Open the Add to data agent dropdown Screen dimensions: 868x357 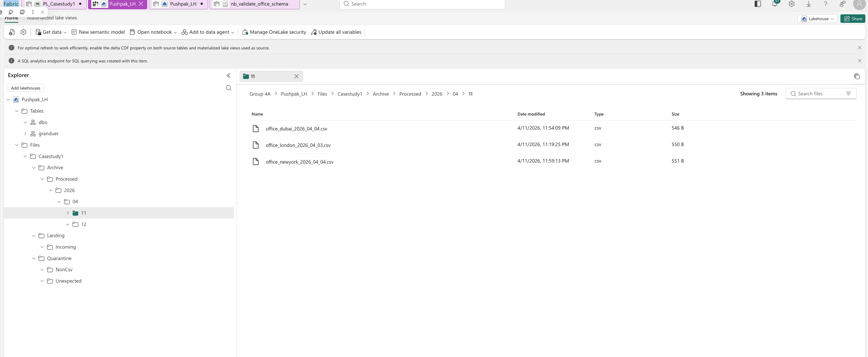pos(208,32)
